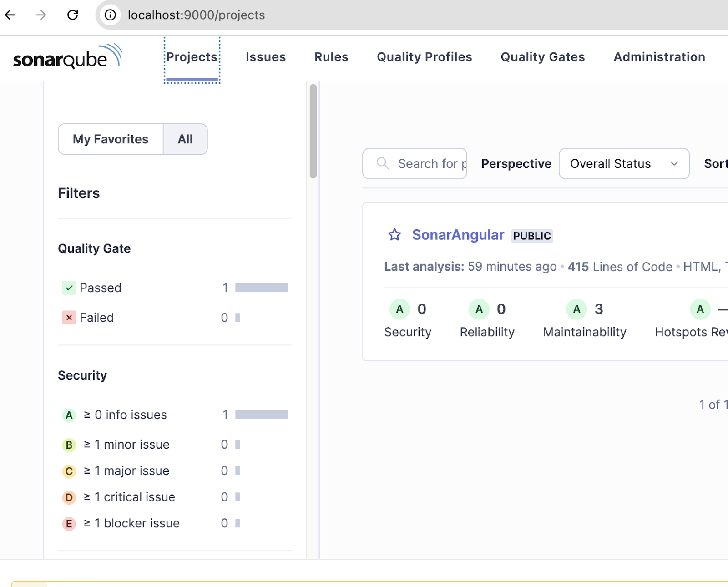Click the browser forward arrow
This screenshot has width=728, height=587.
click(41, 15)
